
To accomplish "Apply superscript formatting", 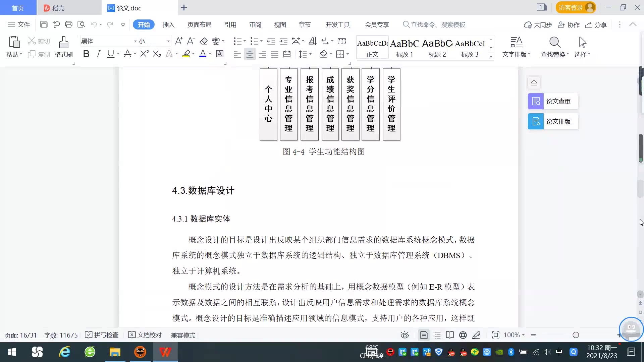I will (x=144, y=54).
